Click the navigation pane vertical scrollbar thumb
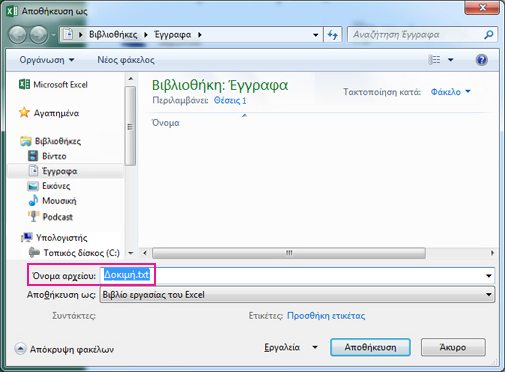Image resolution: width=505 pixels, height=372 pixels. coord(130,126)
